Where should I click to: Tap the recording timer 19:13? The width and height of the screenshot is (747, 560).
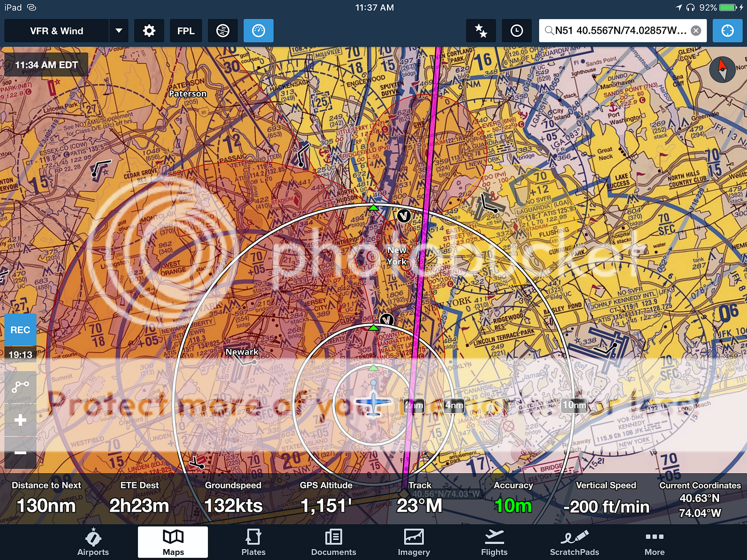point(20,355)
